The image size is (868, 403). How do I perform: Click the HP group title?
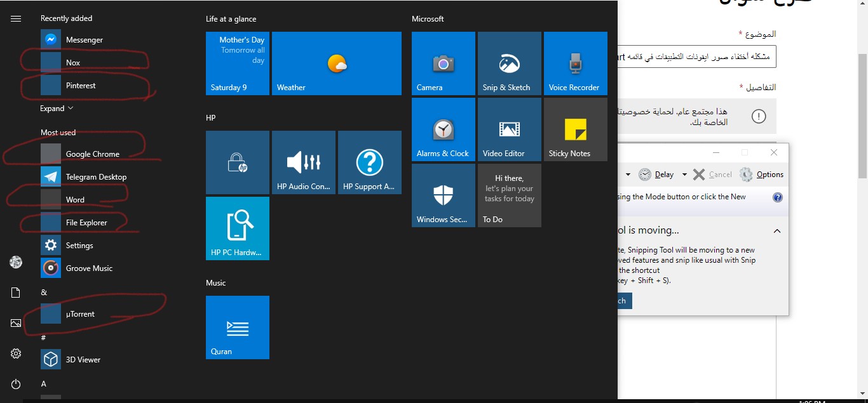(x=210, y=118)
